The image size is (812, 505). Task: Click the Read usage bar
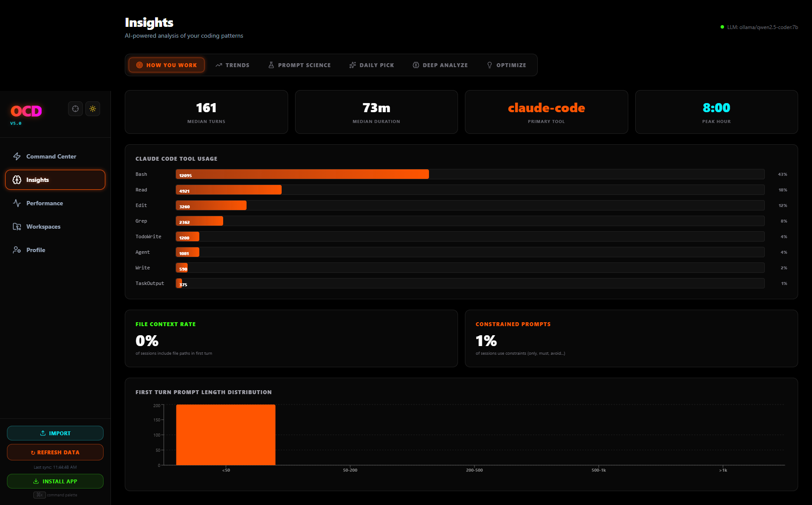click(229, 190)
